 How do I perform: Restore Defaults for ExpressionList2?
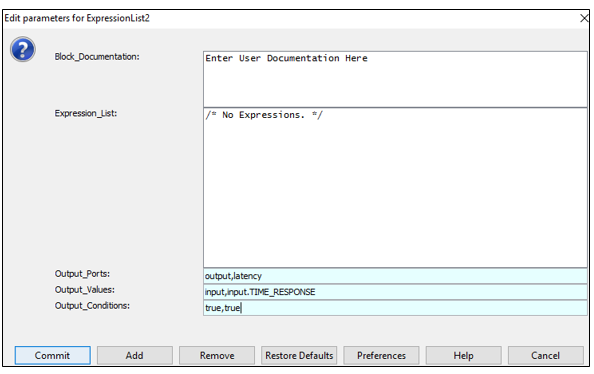[x=299, y=355]
